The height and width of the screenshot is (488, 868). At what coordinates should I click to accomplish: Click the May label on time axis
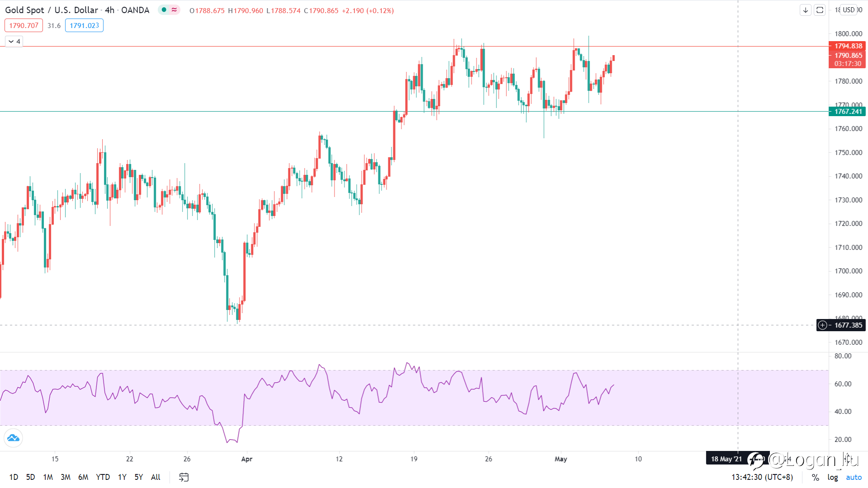tap(561, 459)
